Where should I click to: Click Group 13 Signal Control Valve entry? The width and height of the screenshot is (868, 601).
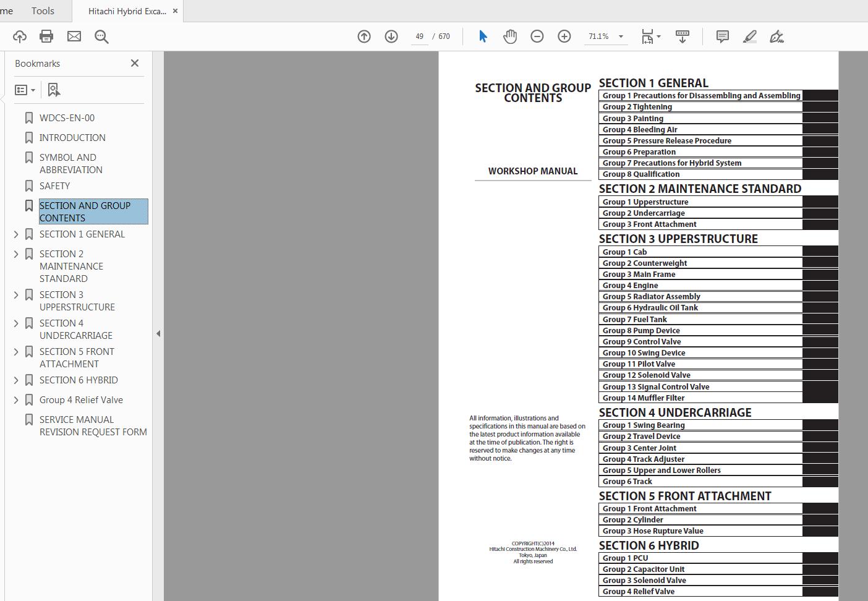pos(656,387)
